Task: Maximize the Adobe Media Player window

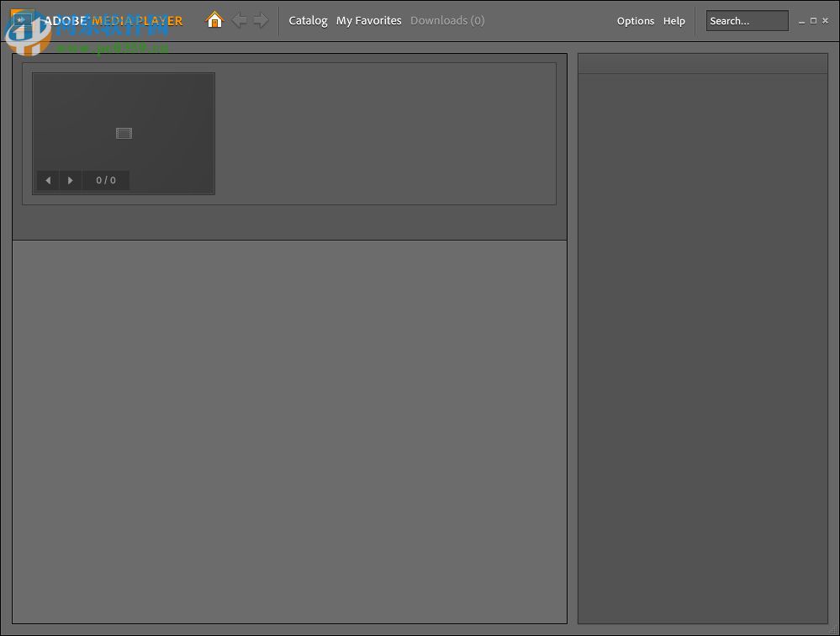Action: (x=813, y=20)
